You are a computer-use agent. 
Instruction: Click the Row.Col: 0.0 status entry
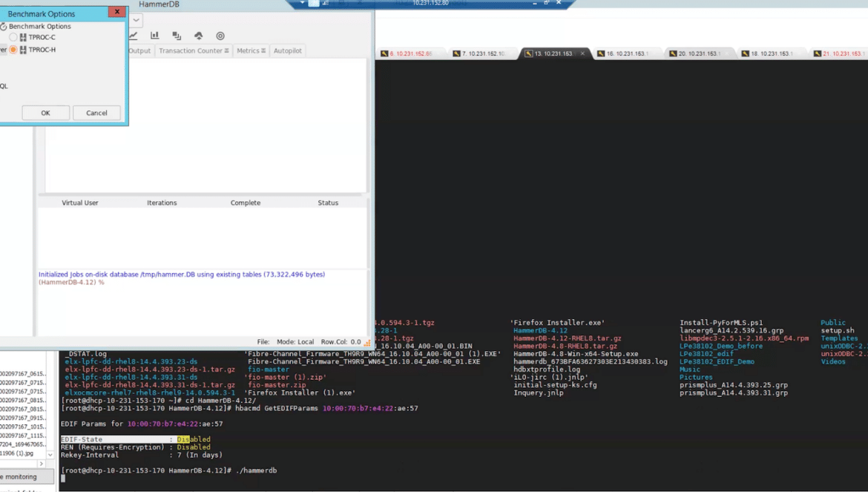341,342
